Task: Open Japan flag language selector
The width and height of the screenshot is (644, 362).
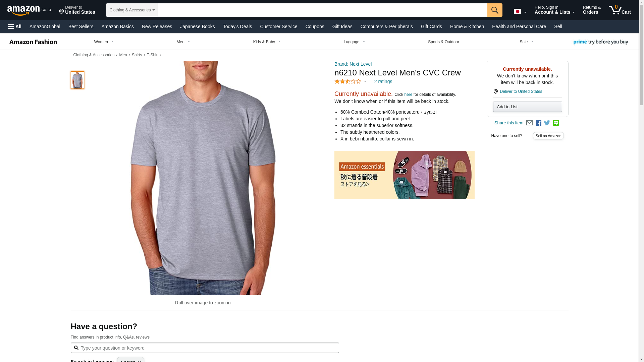Action: click(x=520, y=11)
